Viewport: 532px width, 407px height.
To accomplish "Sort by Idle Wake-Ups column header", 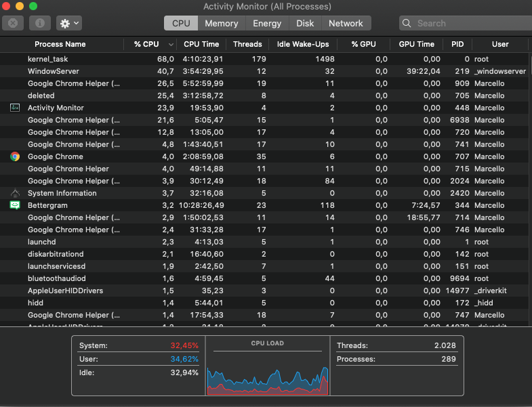I will [303, 44].
